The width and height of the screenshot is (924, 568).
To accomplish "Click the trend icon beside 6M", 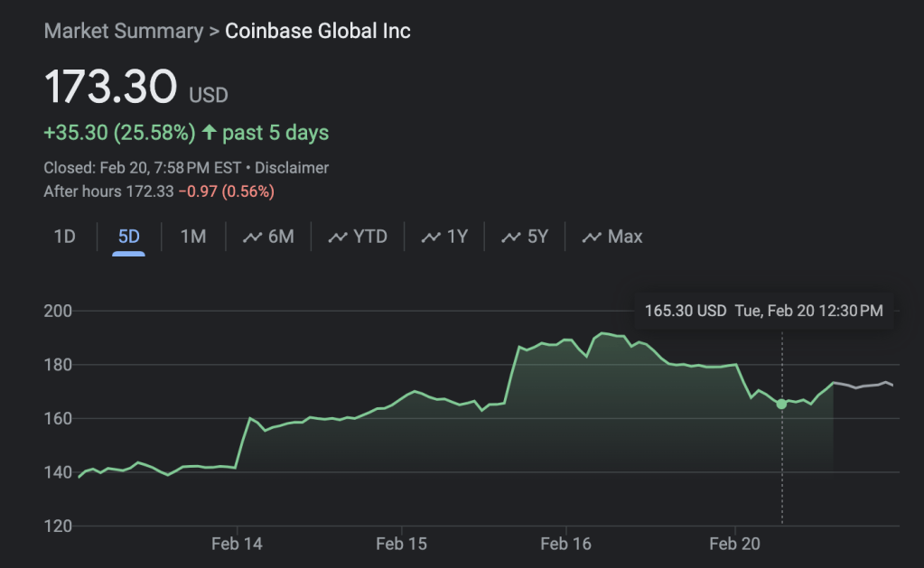I will (x=253, y=237).
